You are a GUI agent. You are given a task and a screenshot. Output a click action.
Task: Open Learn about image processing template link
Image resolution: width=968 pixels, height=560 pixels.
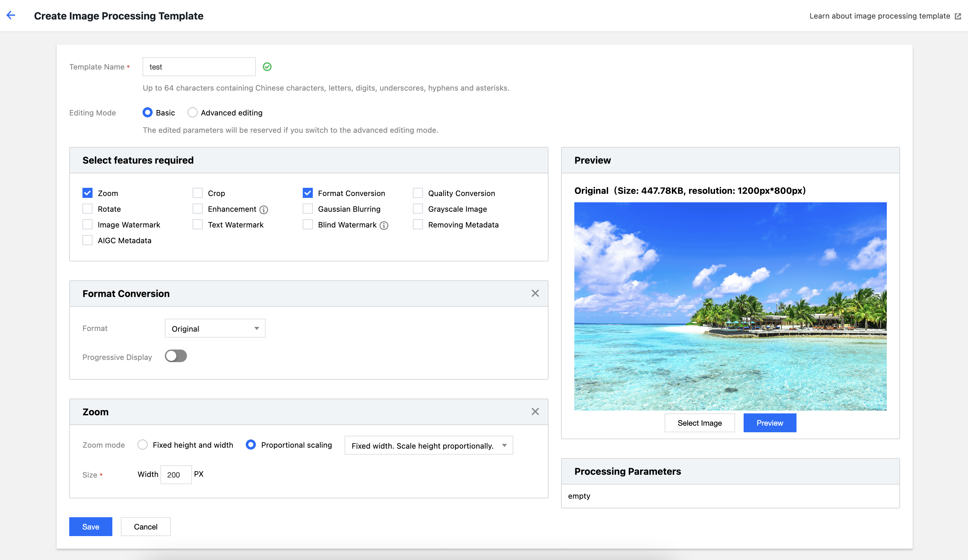point(879,16)
